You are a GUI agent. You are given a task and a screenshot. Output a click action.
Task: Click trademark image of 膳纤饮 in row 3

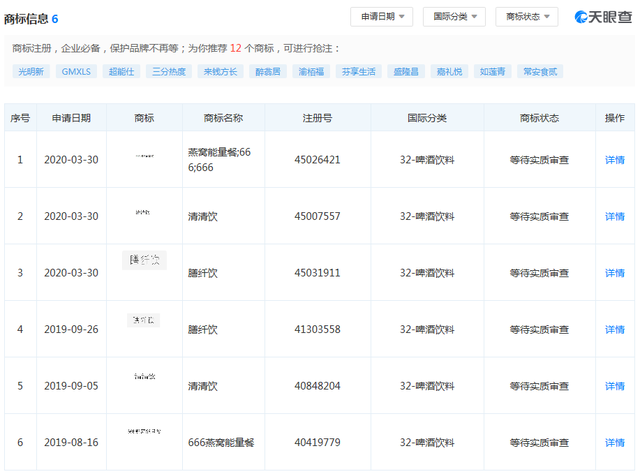pyautogui.click(x=144, y=261)
